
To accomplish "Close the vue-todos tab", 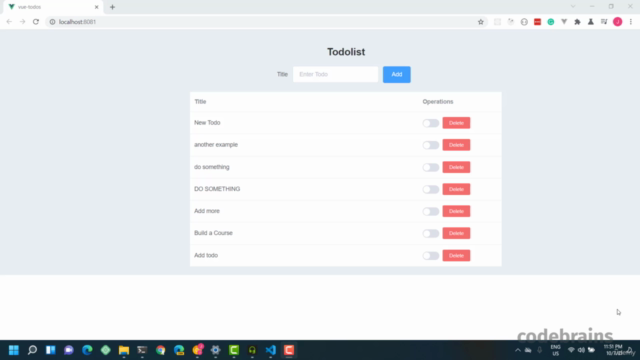I will (x=97, y=7).
